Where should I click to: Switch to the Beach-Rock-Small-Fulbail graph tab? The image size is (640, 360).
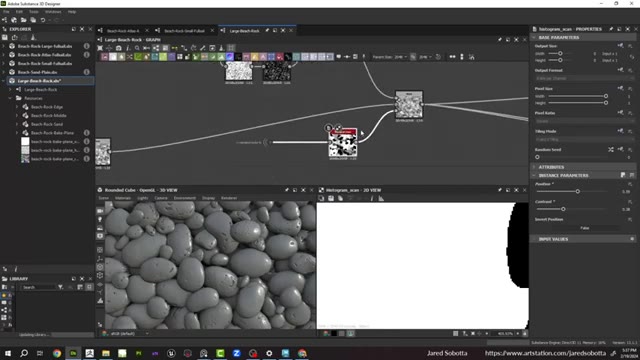point(184,31)
